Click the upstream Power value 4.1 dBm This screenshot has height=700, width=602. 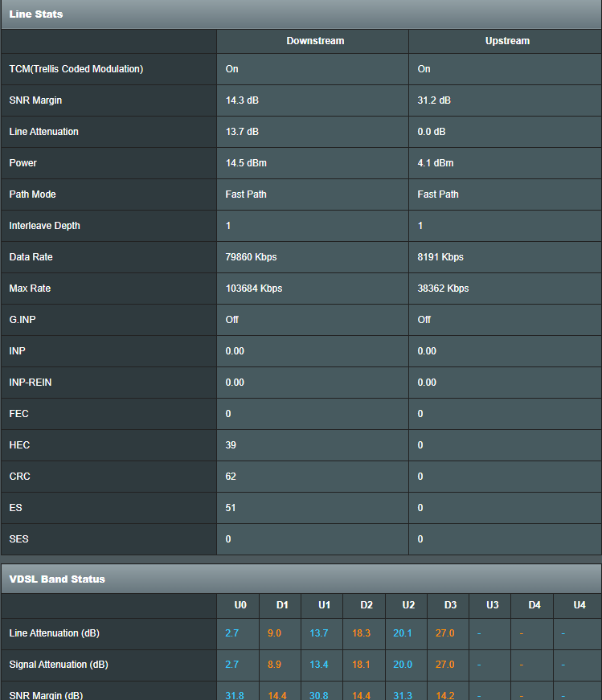pyautogui.click(x=436, y=163)
